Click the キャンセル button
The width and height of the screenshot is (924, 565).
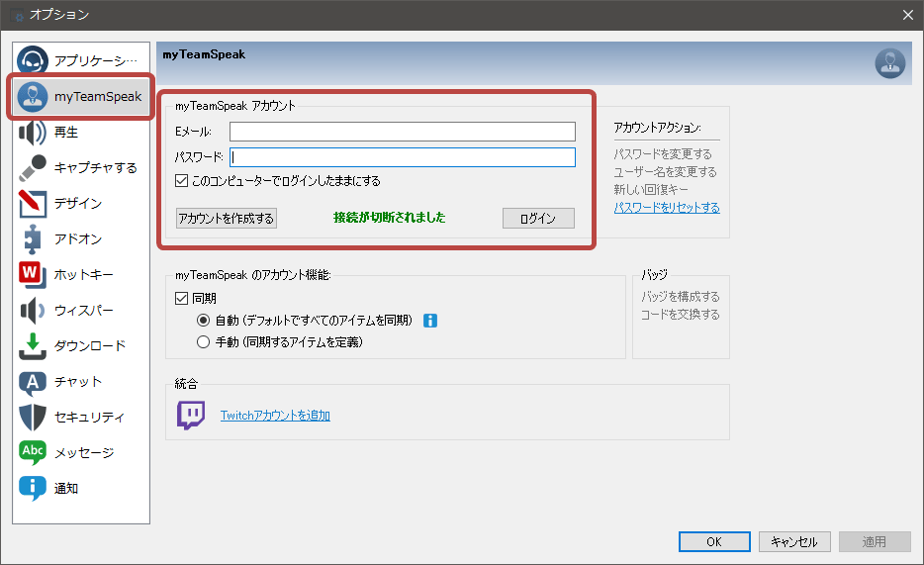(794, 541)
